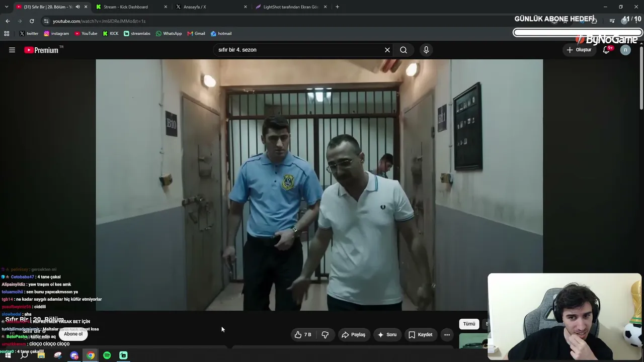Open Spotify from the taskbar
Image resolution: width=644 pixels, height=362 pixels.
pyautogui.click(x=107, y=355)
